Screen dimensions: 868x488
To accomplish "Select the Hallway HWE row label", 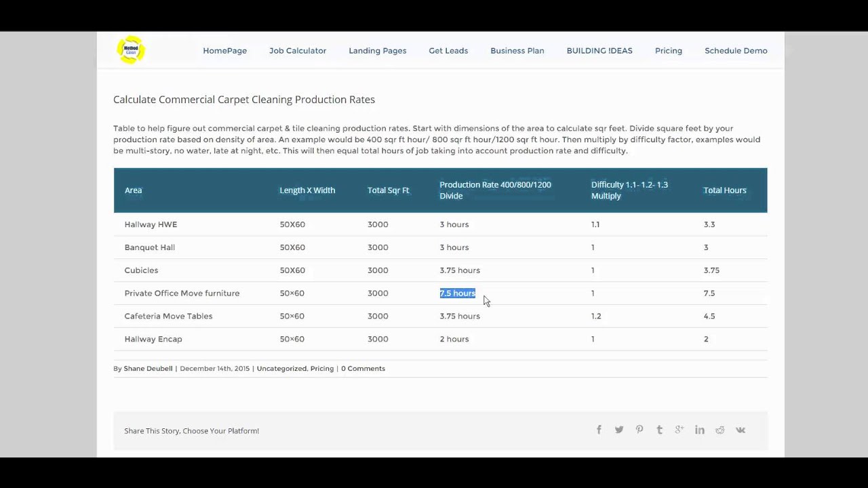I will (151, 224).
